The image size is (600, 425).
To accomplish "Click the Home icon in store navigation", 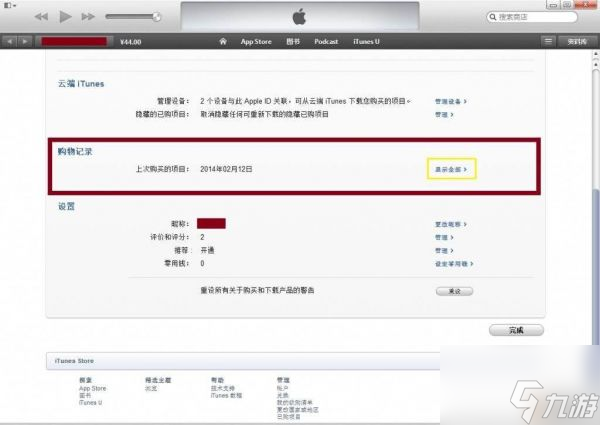I will (x=224, y=41).
